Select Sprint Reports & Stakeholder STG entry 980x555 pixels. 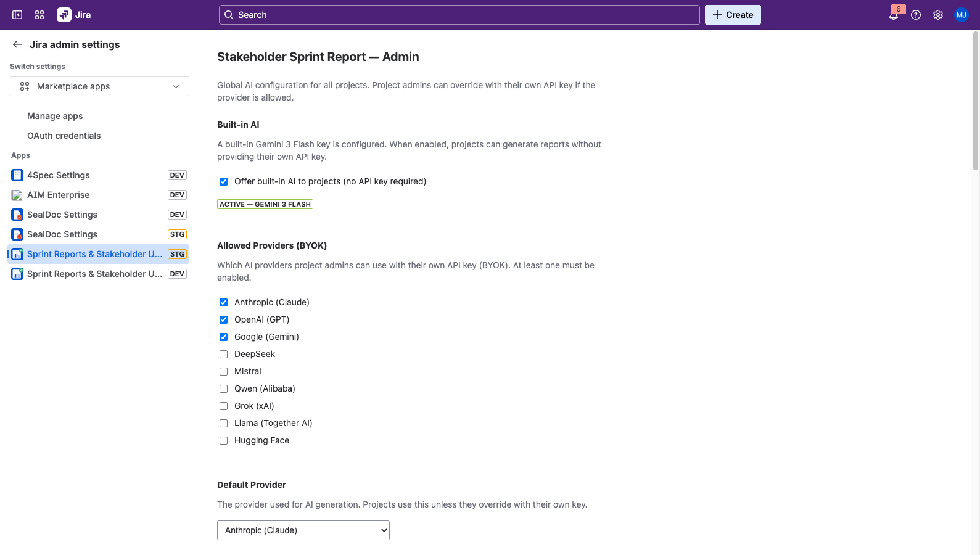(98, 254)
